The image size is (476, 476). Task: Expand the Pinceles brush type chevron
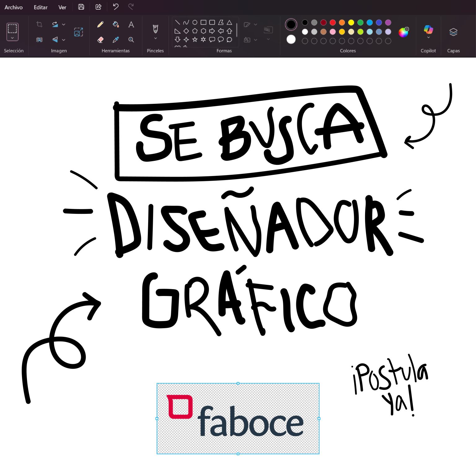[156, 38]
